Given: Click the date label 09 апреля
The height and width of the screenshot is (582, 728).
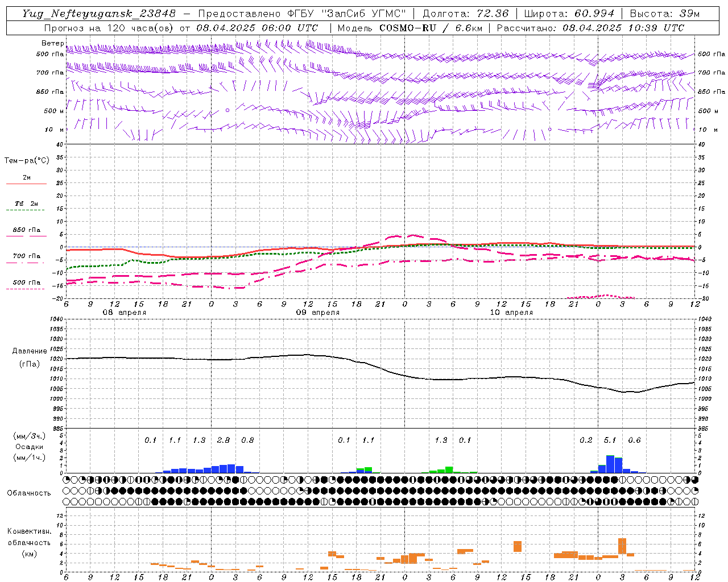Looking at the screenshot, I should [x=317, y=313].
